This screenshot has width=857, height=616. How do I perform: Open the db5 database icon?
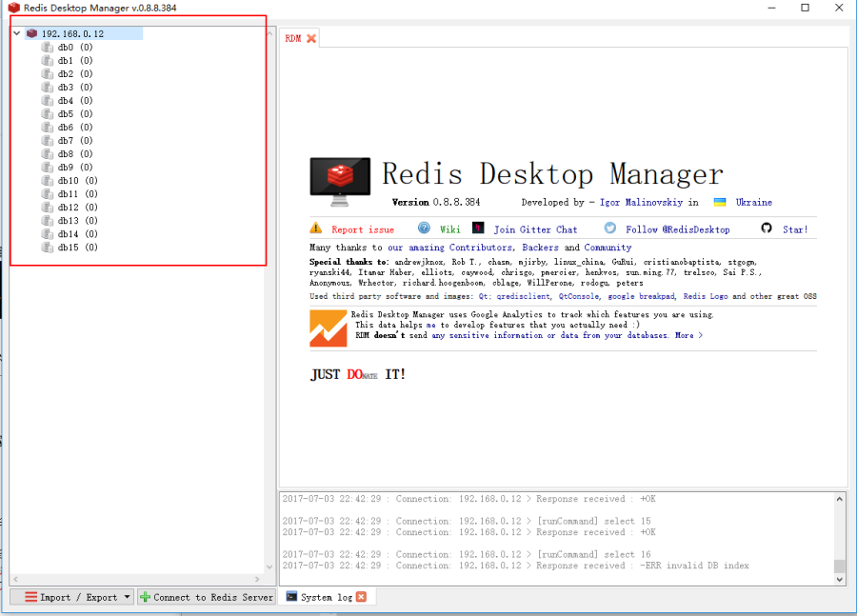tap(48, 113)
